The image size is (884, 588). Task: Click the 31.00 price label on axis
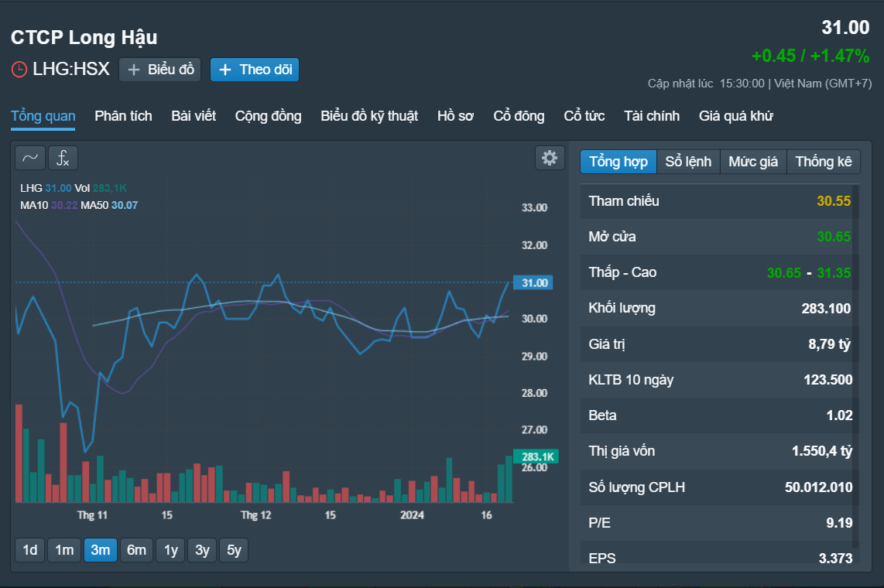click(x=533, y=282)
